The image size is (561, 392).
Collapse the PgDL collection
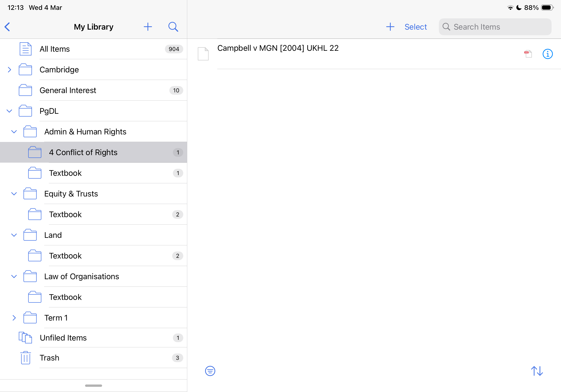tap(9, 111)
